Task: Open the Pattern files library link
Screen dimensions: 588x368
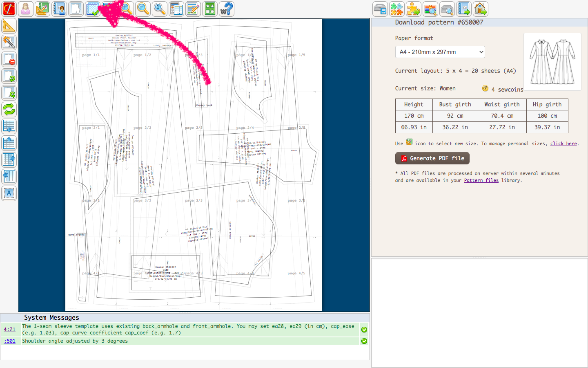Action: [x=481, y=180]
